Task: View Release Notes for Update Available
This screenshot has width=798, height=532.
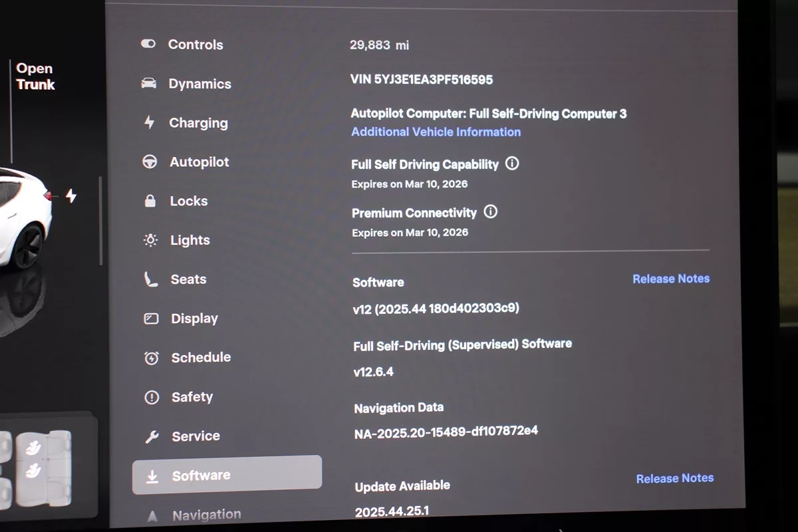Action: (x=674, y=478)
